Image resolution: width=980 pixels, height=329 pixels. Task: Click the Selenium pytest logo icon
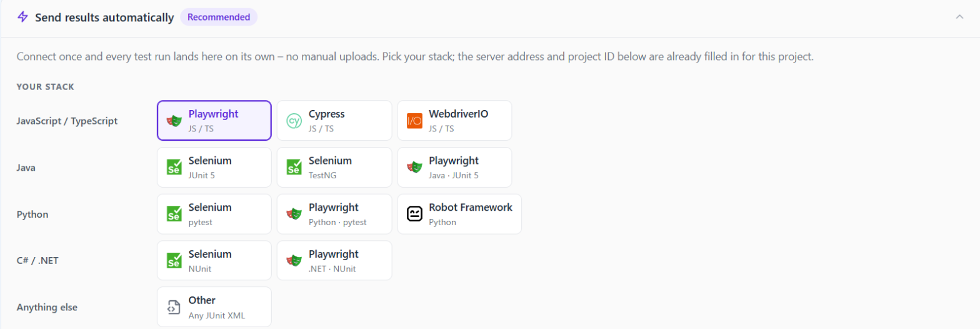point(174,214)
